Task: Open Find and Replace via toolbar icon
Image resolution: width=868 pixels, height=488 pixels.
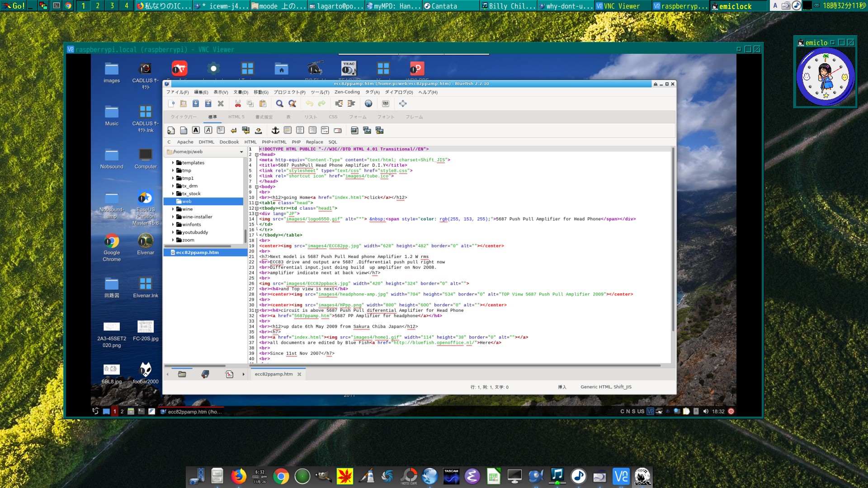Action: click(292, 103)
